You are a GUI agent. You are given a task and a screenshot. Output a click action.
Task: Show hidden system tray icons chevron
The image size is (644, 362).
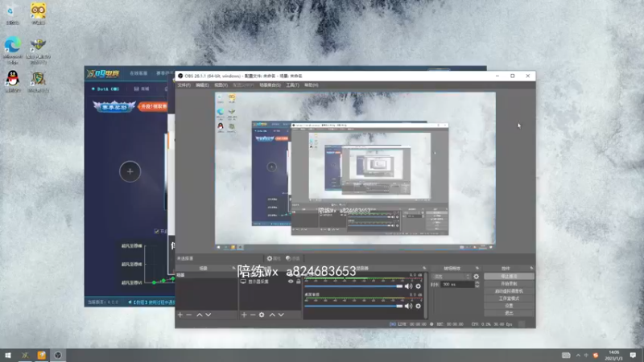(x=578, y=356)
